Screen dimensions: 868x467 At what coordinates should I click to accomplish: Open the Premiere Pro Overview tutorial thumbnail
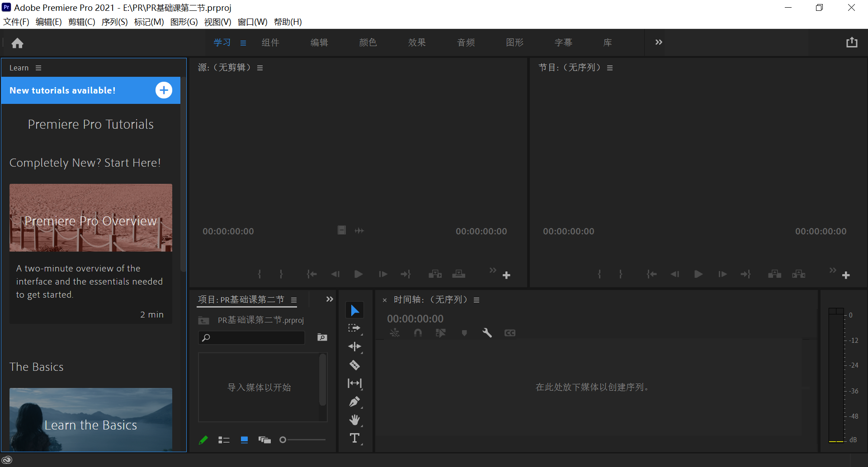(x=91, y=218)
